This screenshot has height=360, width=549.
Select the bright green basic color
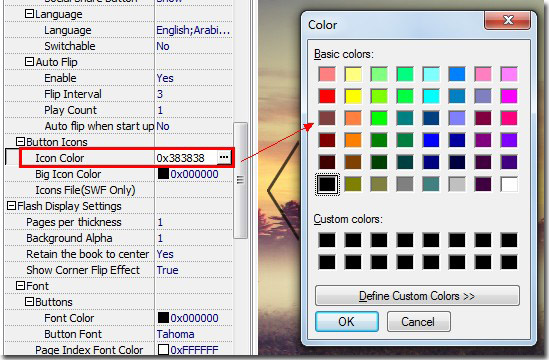coord(379,118)
